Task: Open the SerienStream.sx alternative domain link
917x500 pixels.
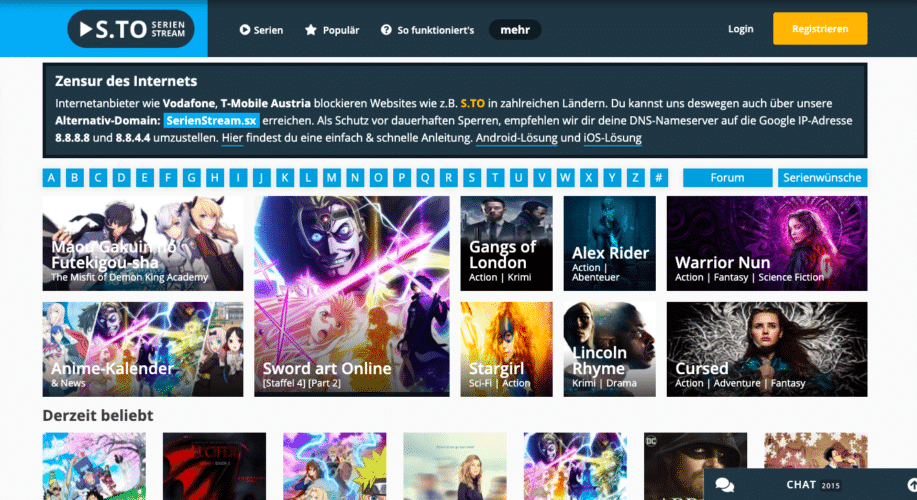Action: 211,120
